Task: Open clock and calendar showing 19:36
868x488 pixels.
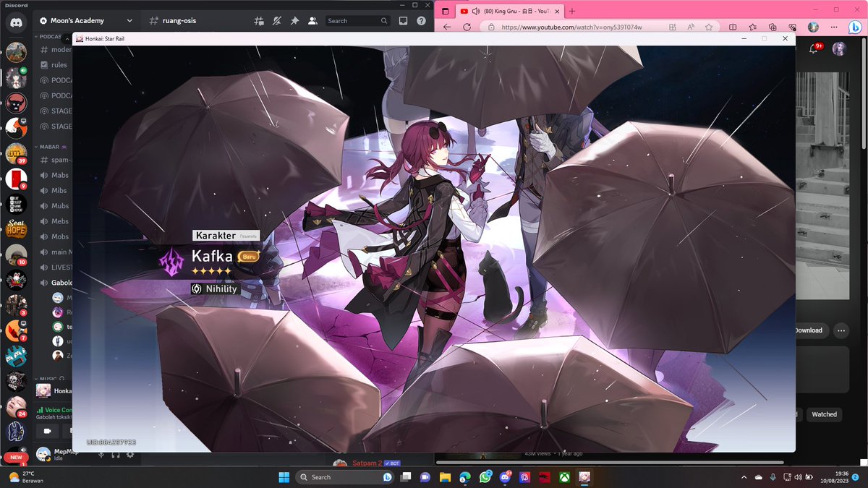Action: pos(834,477)
